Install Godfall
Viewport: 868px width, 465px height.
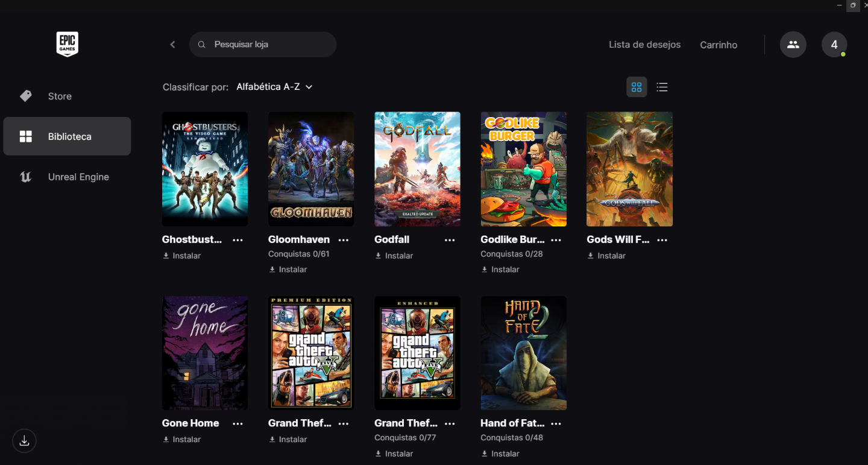394,256
